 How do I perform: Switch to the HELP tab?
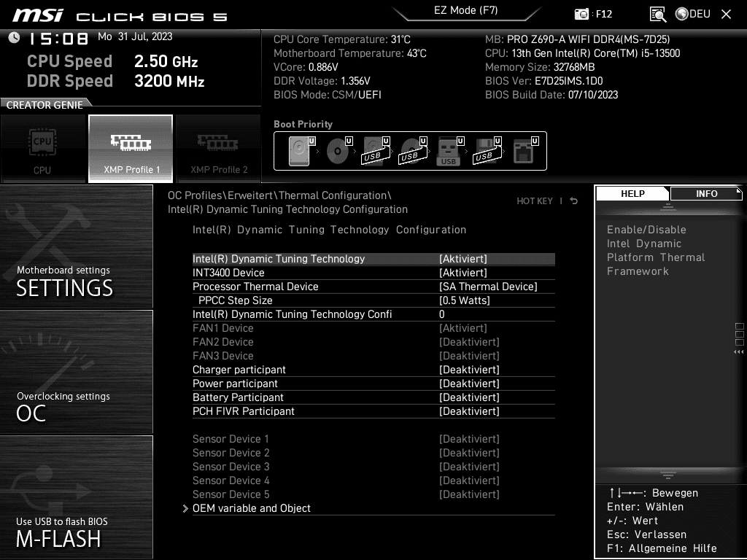(632, 194)
